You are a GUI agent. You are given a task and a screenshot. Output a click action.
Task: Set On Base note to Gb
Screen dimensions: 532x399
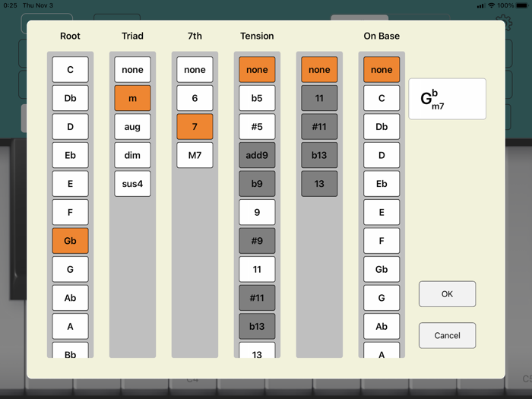pos(382,269)
